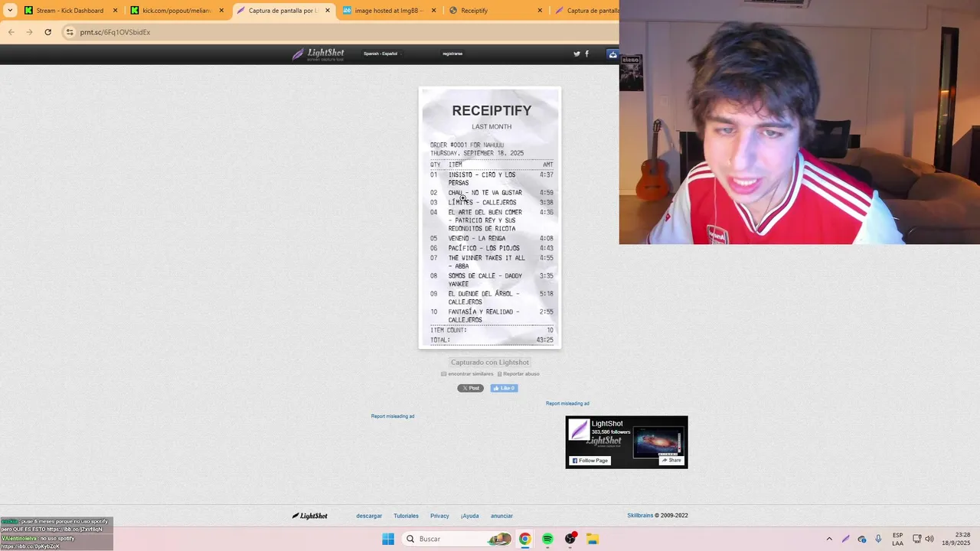Click left Report misleading ad link
The width and height of the screenshot is (980, 551).
pos(393,416)
